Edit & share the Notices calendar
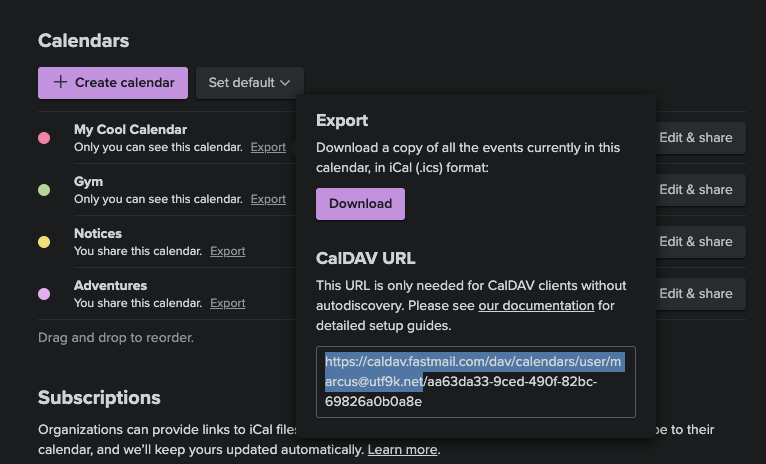Image resolution: width=766 pixels, height=464 pixels. click(x=701, y=242)
